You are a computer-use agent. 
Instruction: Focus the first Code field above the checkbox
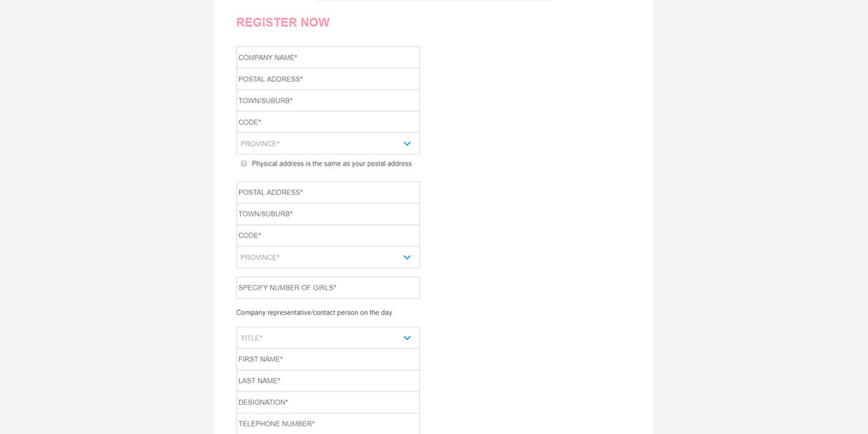(327, 122)
